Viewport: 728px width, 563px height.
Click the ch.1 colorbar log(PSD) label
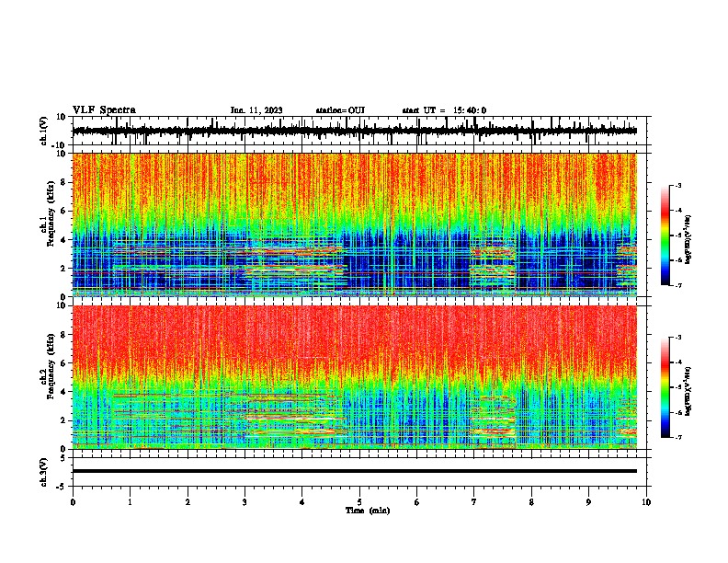coord(688,240)
